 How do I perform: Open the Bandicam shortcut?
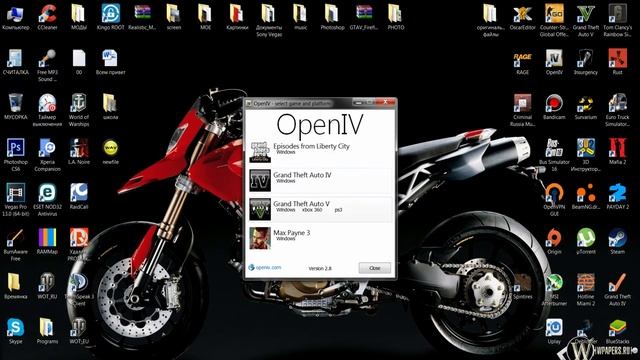coord(554,107)
